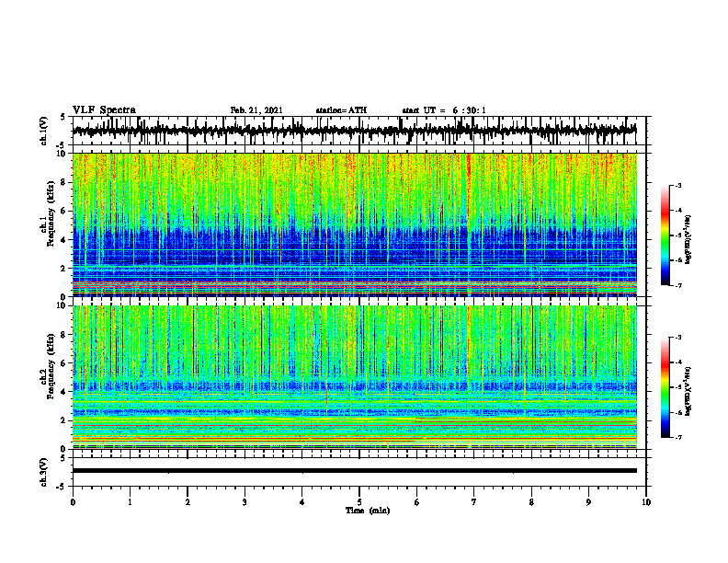Click the ch.1 spectrogram colorbar

(665, 236)
